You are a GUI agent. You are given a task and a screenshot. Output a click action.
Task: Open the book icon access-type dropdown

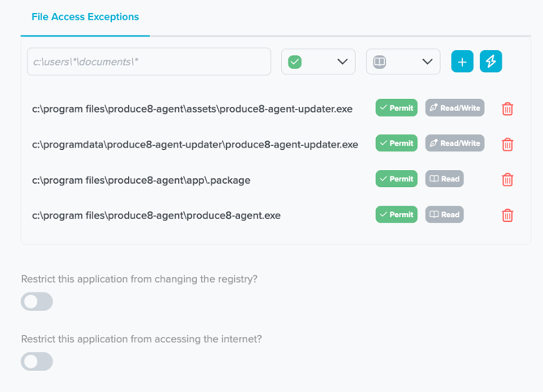coord(403,62)
